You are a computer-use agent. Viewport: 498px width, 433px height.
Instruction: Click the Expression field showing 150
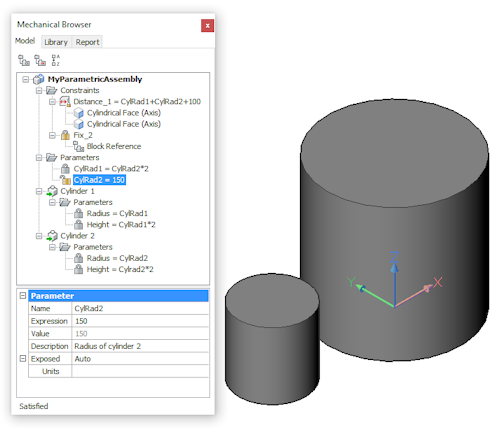coord(140,321)
